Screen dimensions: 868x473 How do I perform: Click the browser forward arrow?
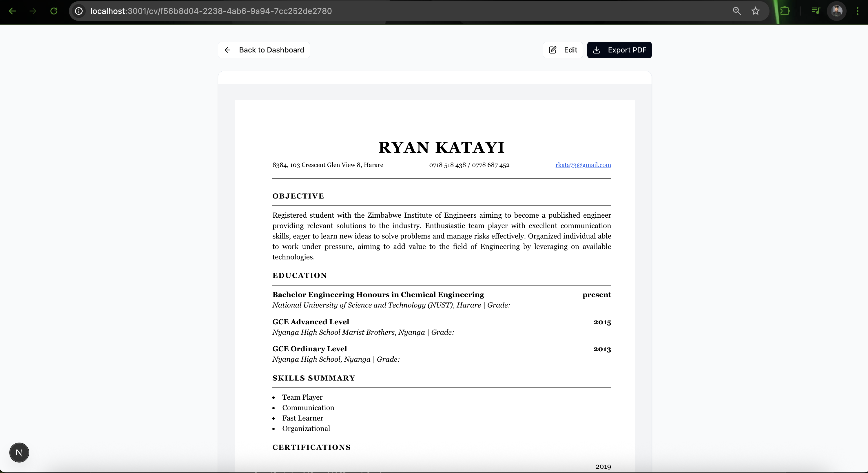(x=33, y=11)
